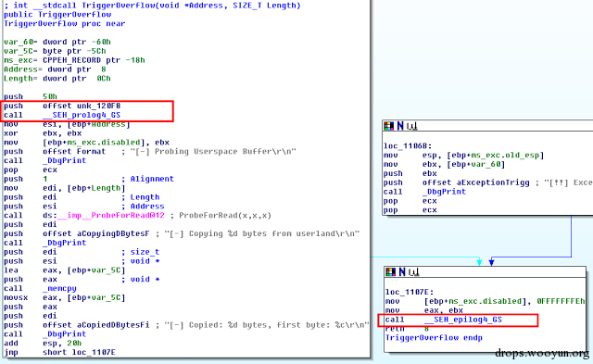Follow the __SEH_epilog4_GS call target
The height and width of the screenshot is (364, 593).
click(463, 320)
